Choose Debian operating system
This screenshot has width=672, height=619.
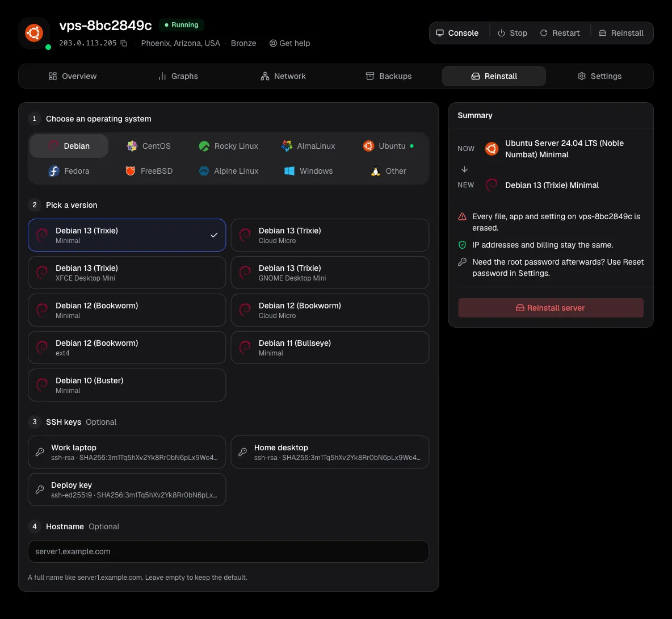[69, 146]
